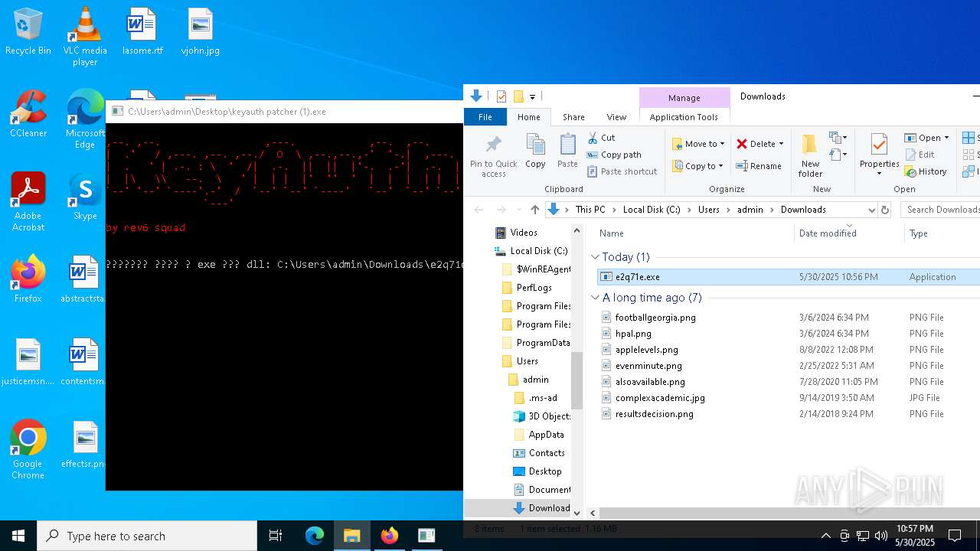Switch to the Share ribbon tab

573,117
